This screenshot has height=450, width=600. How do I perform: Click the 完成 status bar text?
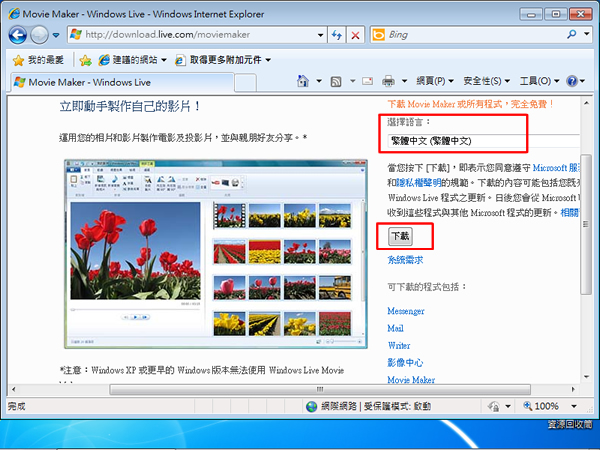pos(16,406)
